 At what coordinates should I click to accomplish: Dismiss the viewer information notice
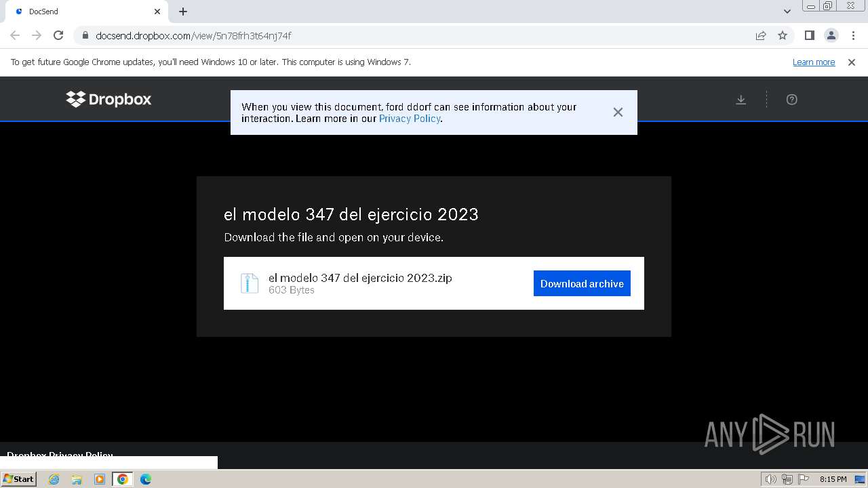[x=618, y=113]
